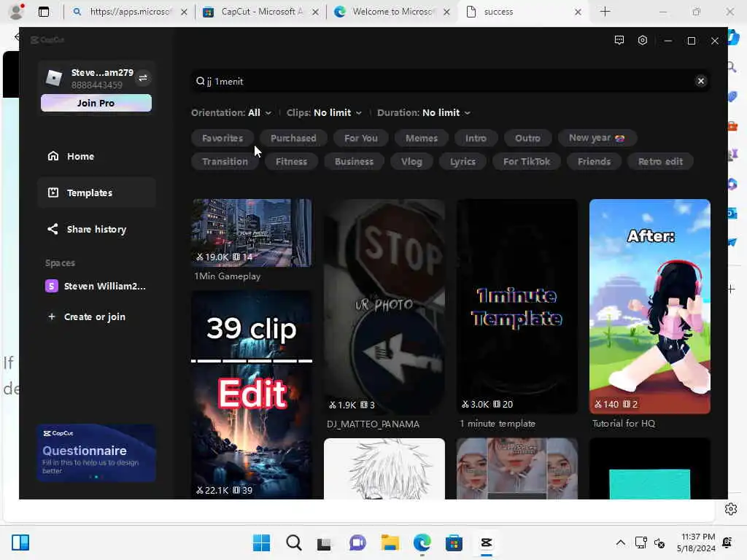Image resolution: width=747 pixels, height=560 pixels.
Task: Show hidden tray icons chevron
Action: tap(620, 542)
